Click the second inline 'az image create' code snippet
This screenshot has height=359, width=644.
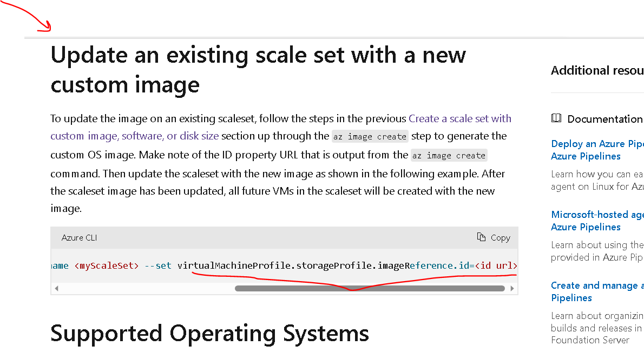click(449, 155)
